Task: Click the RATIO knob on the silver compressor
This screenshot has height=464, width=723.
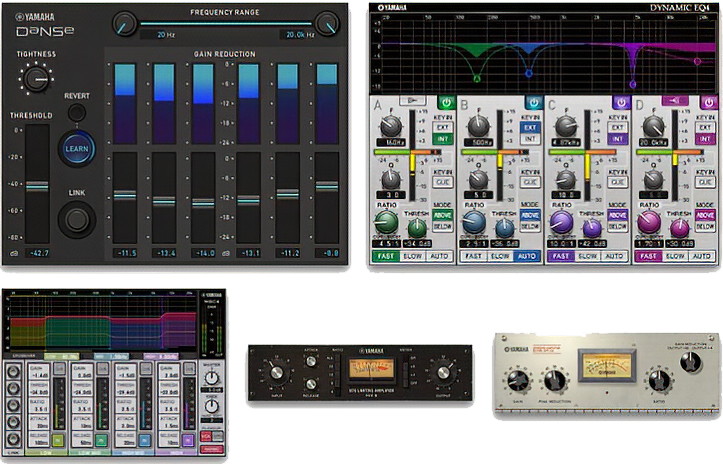Action: coord(659,381)
